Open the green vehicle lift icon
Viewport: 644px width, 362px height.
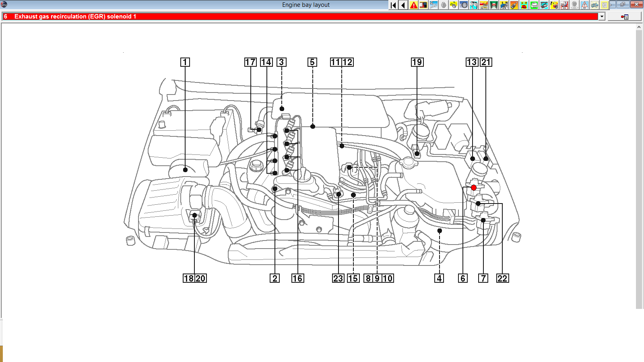[494, 5]
